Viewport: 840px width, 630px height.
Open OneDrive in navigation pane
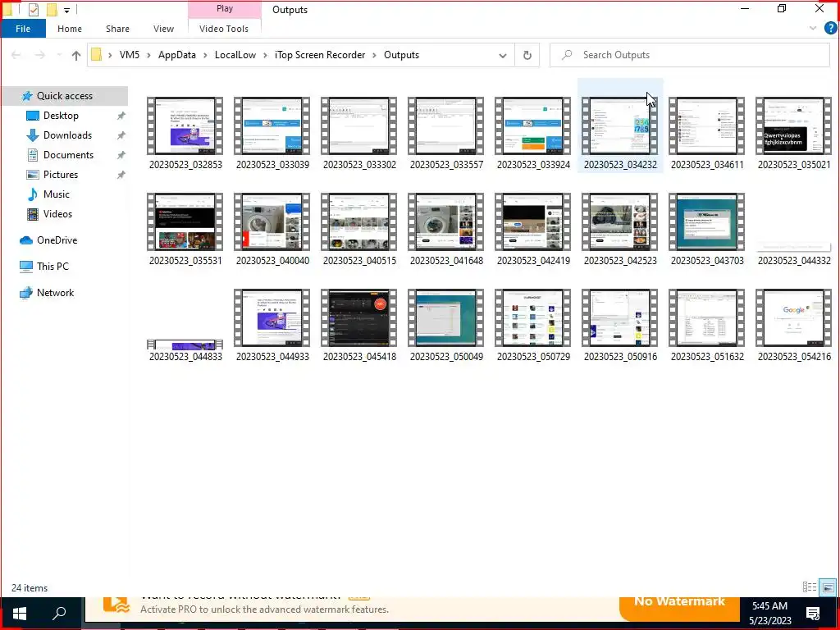[57, 240]
